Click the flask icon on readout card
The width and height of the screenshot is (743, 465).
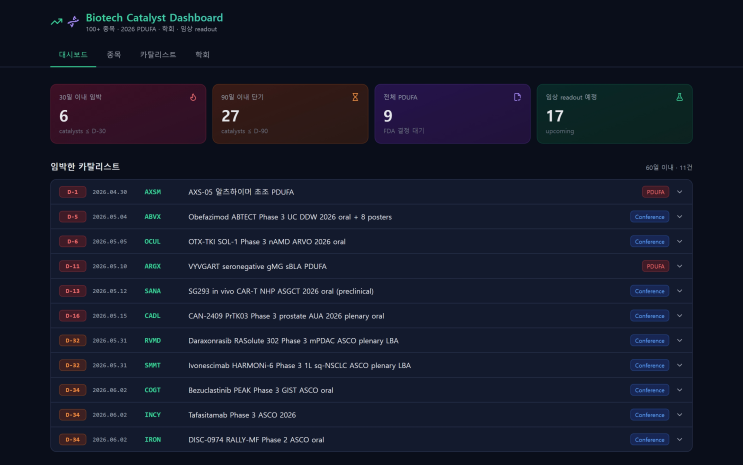[x=679, y=97]
